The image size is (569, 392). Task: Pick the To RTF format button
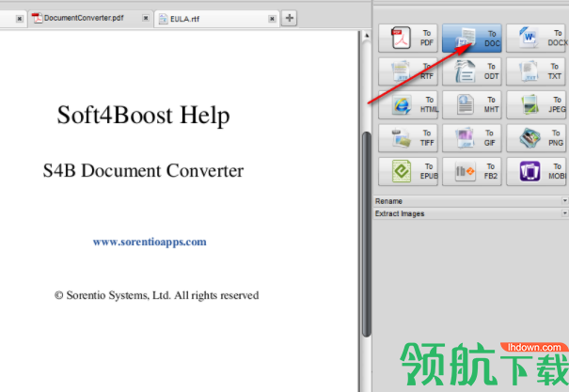coord(408,71)
